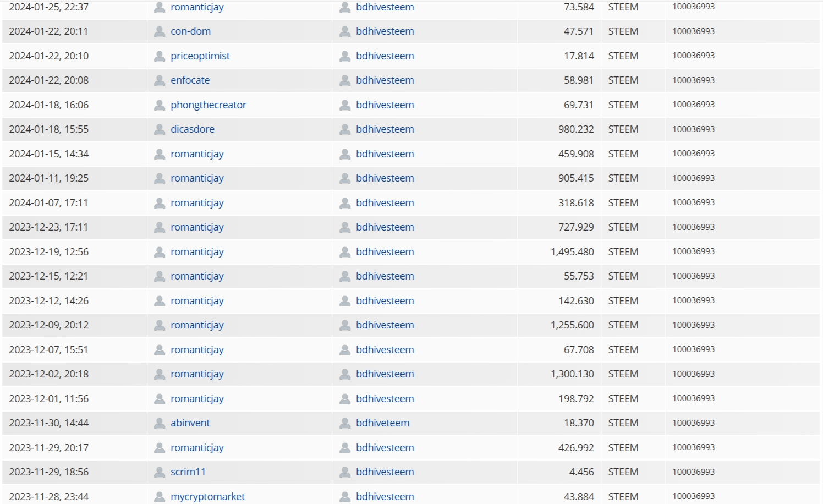
Task: Click the avatar icon beside phongthecreator
Action: (160, 105)
